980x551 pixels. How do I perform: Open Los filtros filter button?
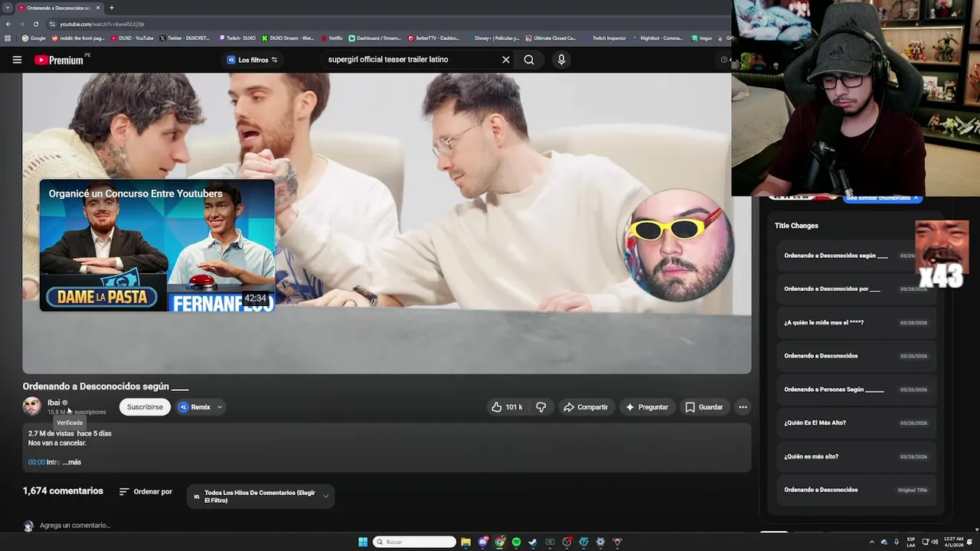coord(253,60)
